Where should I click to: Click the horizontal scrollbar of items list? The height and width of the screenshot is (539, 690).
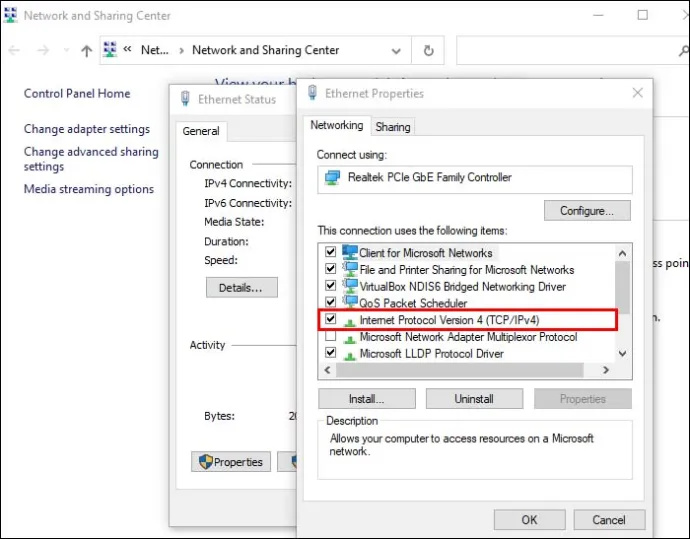point(459,370)
